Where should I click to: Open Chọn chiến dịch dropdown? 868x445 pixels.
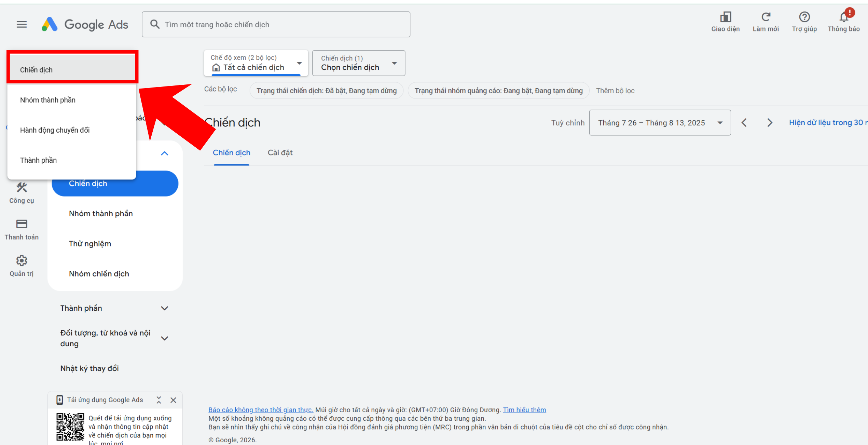point(359,63)
